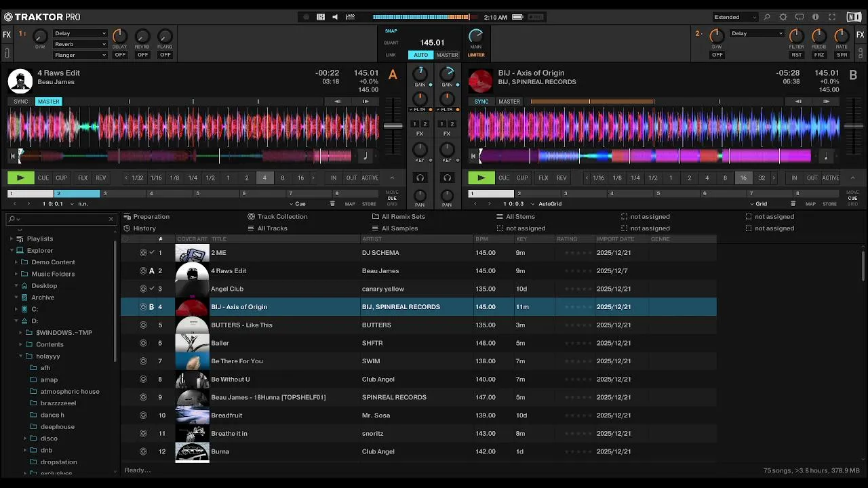Click the audio recorder speaker icon in header

tap(335, 17)
